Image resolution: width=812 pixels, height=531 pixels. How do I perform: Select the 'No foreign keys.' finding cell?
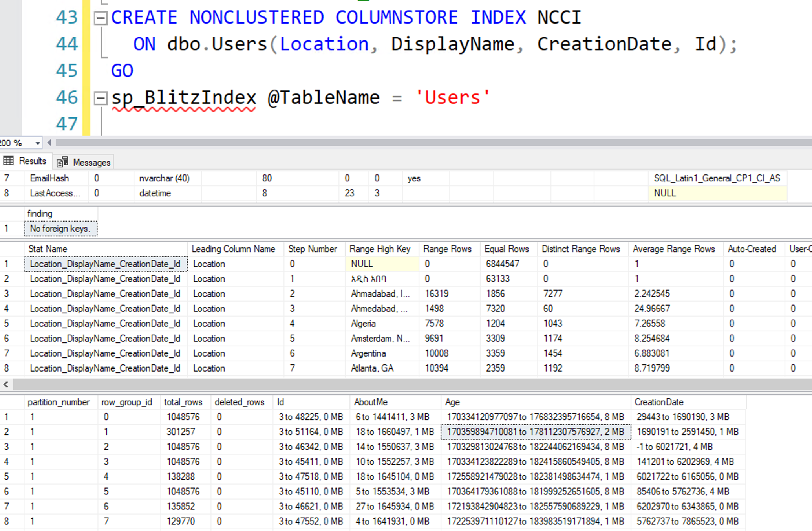pos(60,228)
